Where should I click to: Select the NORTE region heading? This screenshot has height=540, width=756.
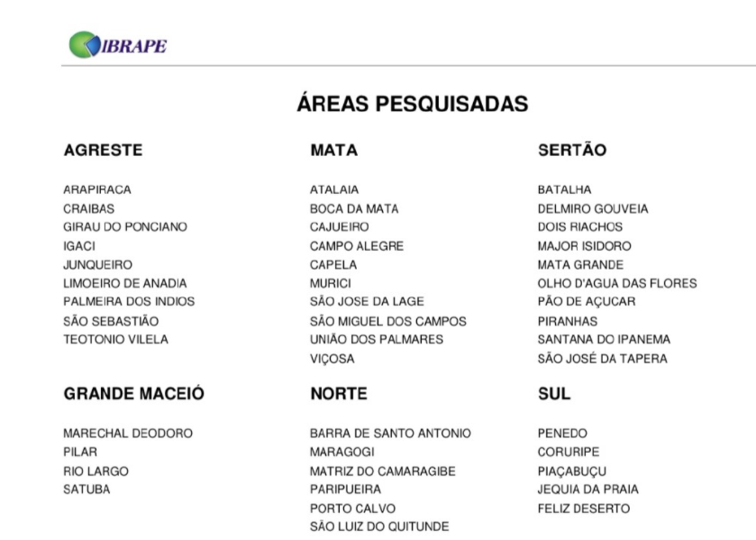339,395
